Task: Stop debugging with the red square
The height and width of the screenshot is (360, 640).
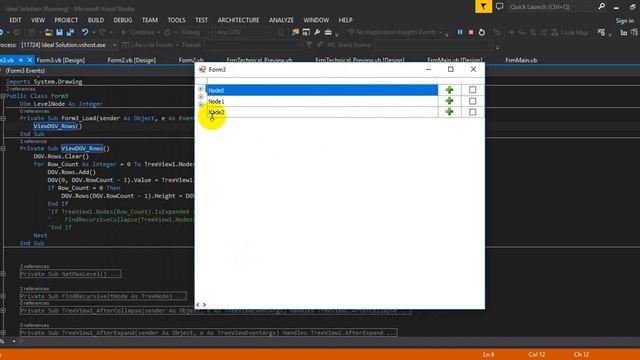Action: pyautogui.click(x=471, y=32)
